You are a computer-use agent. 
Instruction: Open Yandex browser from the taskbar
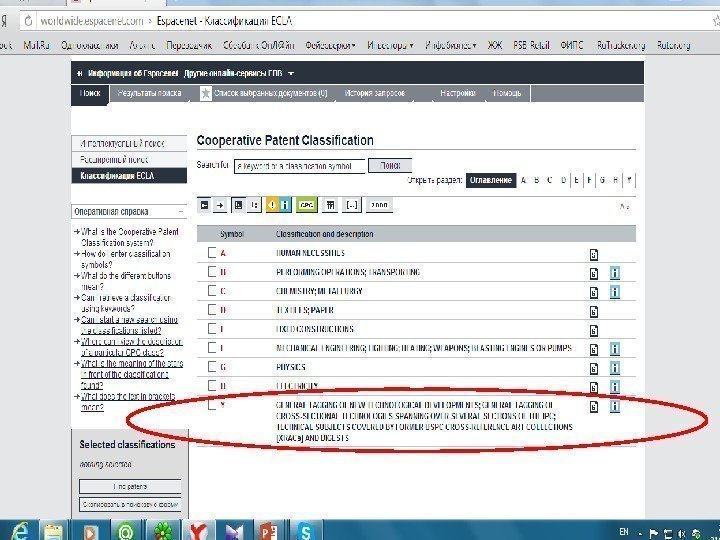198,531
